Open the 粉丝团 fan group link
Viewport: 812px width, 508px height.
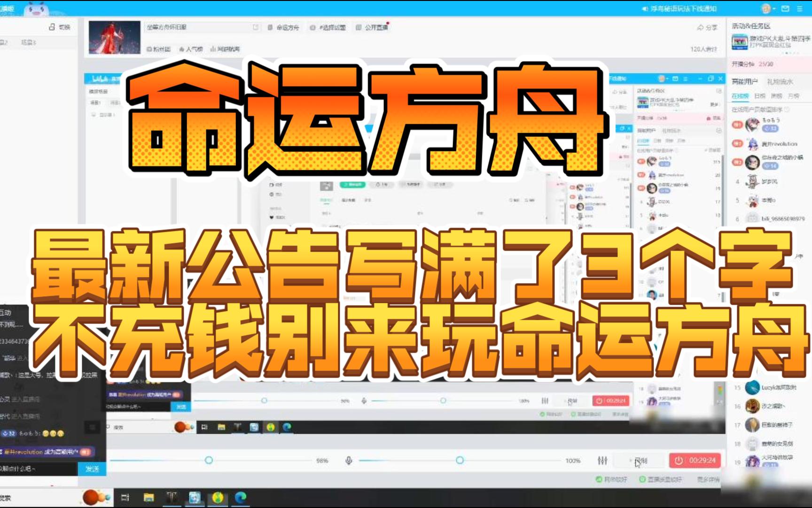(158, 49)
